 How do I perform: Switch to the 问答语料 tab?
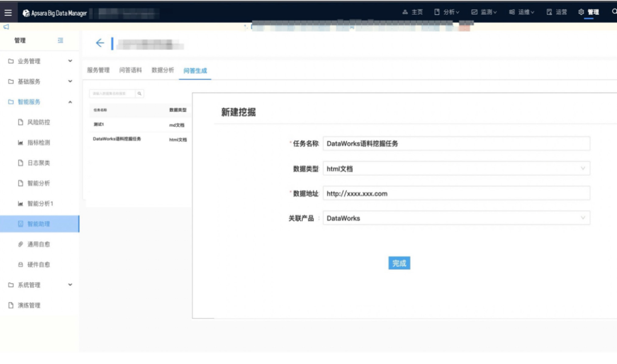(x=131, y=70)
